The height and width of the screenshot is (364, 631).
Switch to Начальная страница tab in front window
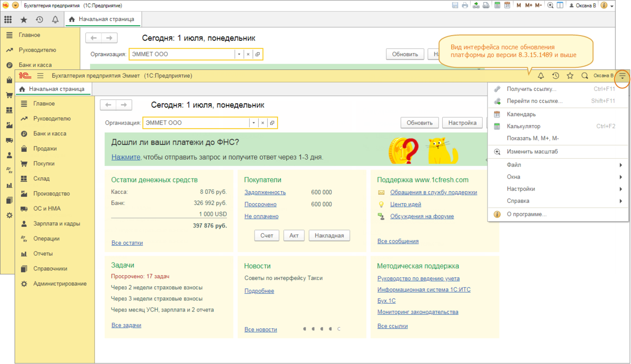[53, 89]
